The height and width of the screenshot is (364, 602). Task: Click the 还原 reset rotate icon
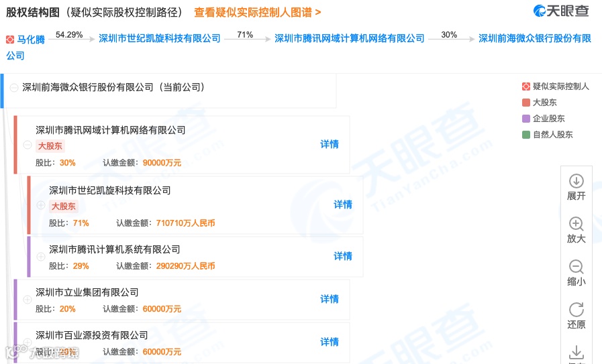[x=576, y=310]
